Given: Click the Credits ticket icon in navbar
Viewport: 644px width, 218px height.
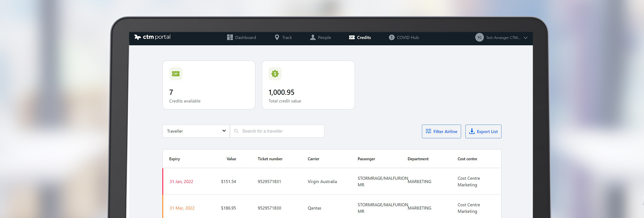Looking at the screenshot, I should point(352,37).
